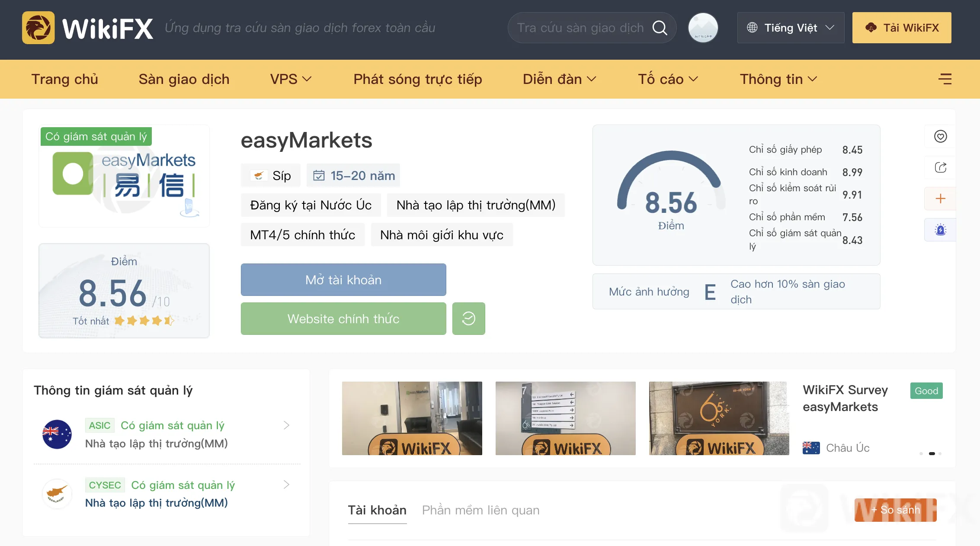Click the WikiFX eagle logo icon
The height and width of the screenshot is (546, 980).
pos(38,28)
